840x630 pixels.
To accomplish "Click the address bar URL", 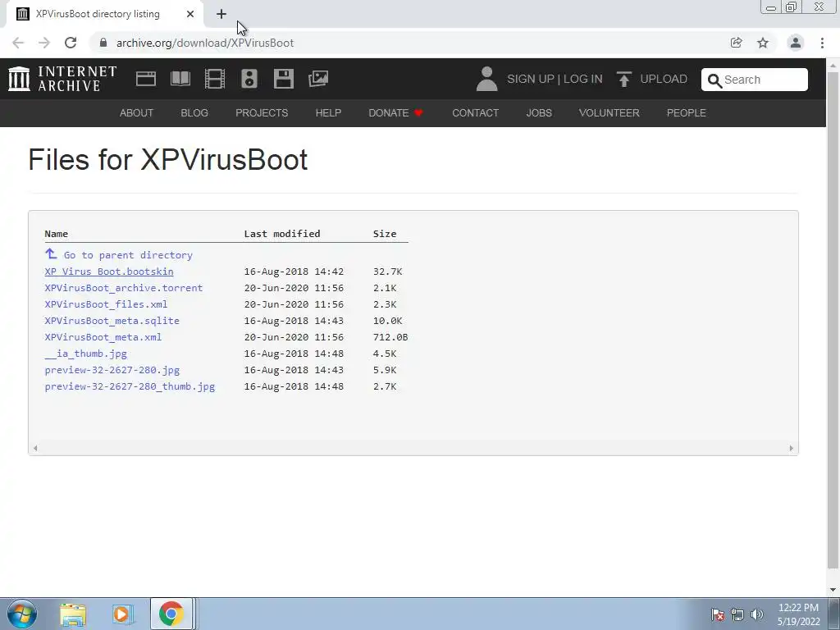I will pyautogui.click(x=204, y=43).
